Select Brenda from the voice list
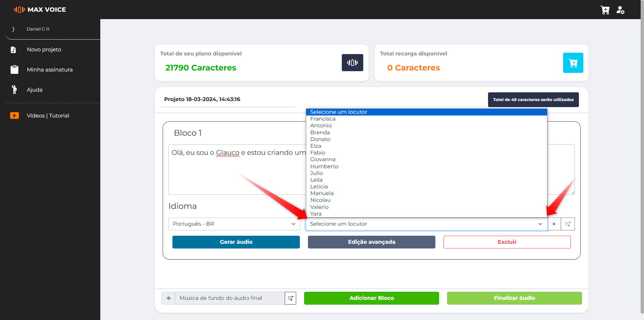Screen dimensions: 644x320 [426, 132]
